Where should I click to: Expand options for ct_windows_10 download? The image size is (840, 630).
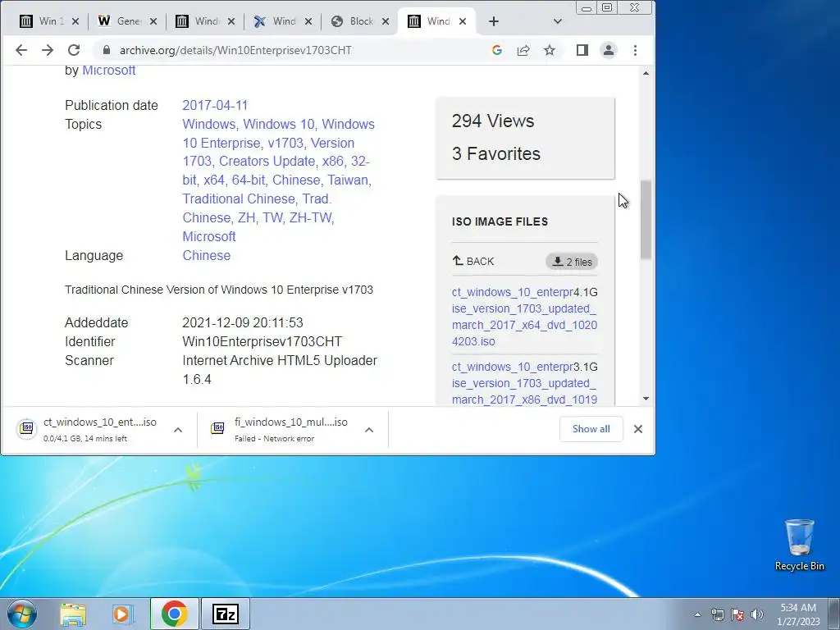click(x=178, y=430)
